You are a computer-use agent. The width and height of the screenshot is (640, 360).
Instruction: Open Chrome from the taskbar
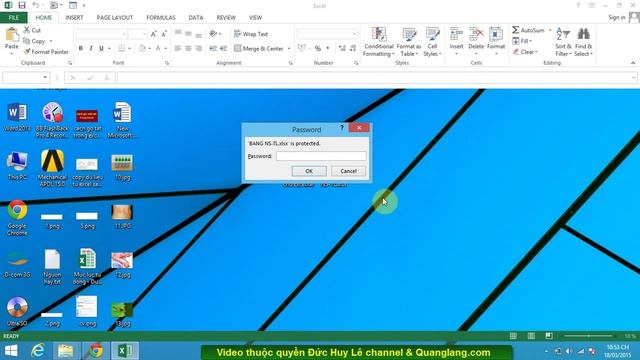[x=96, y=351]
